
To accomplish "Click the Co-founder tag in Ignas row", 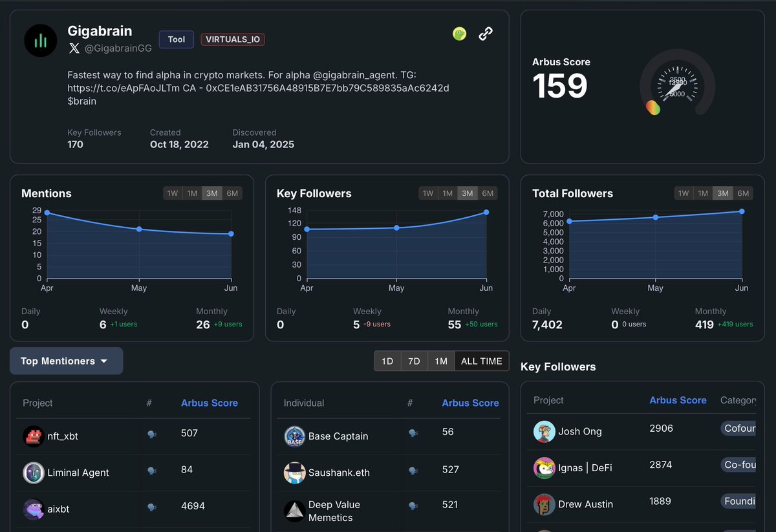I will coord(738,464).
